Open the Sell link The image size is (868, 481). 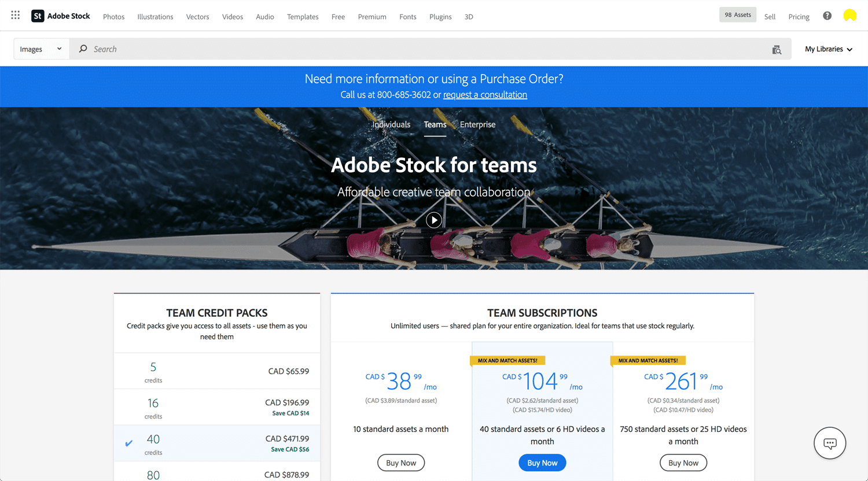[770, 17]
